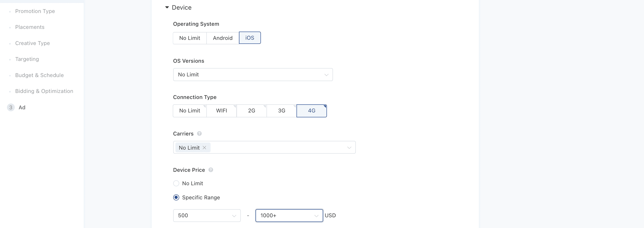Select 4G connection type
Viewport: 644px width, 228px height.
click(311, 111)
